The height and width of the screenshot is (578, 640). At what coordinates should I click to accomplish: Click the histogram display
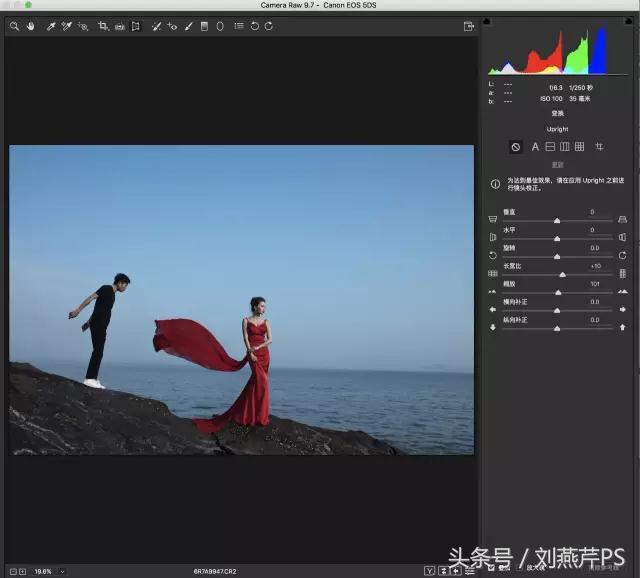(x=558, y=50)
